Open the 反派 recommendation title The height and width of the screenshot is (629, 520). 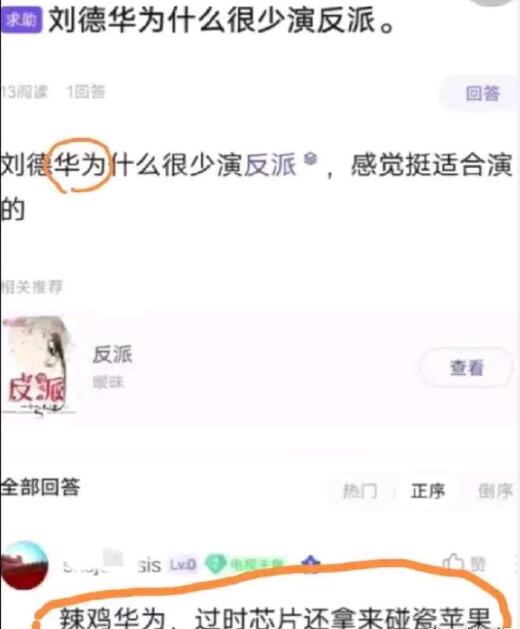(112, 355)
